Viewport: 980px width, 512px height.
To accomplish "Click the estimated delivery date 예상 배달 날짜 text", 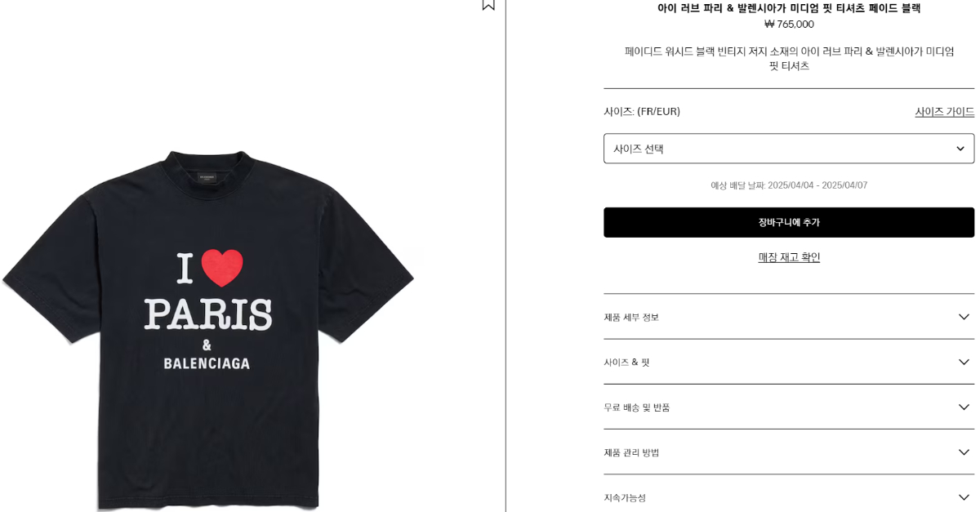I will [789, 185].
